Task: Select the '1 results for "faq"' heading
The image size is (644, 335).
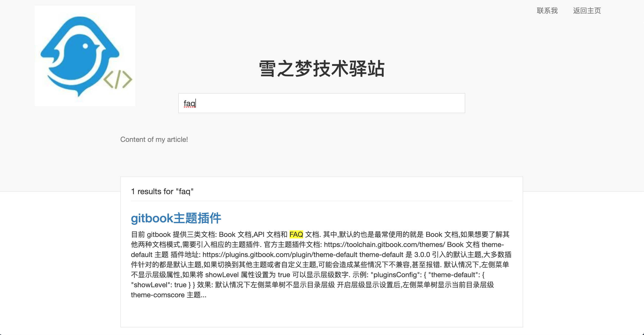Action: coord(162,191)
